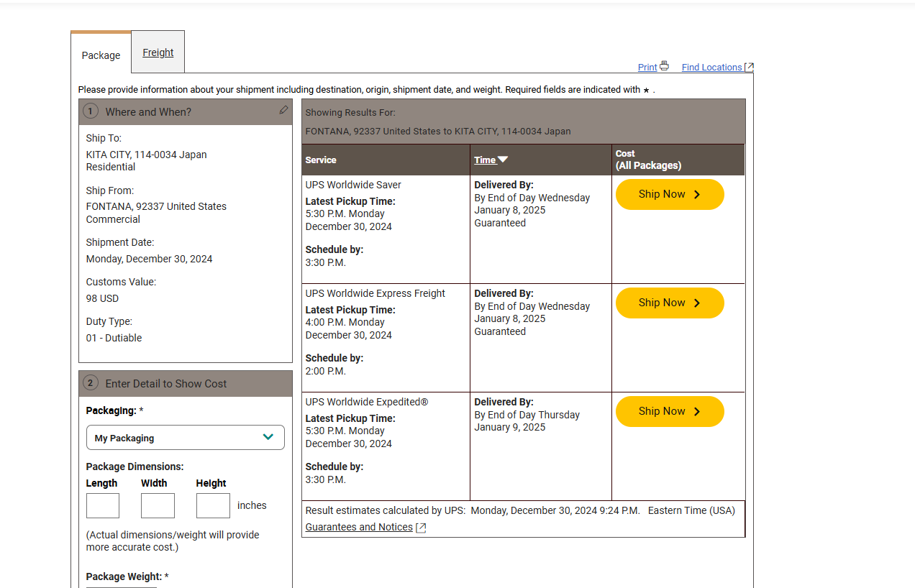Screen dimensions: 915x588
Task: Click the printer icon next to Print
Action: coord(665,66)
